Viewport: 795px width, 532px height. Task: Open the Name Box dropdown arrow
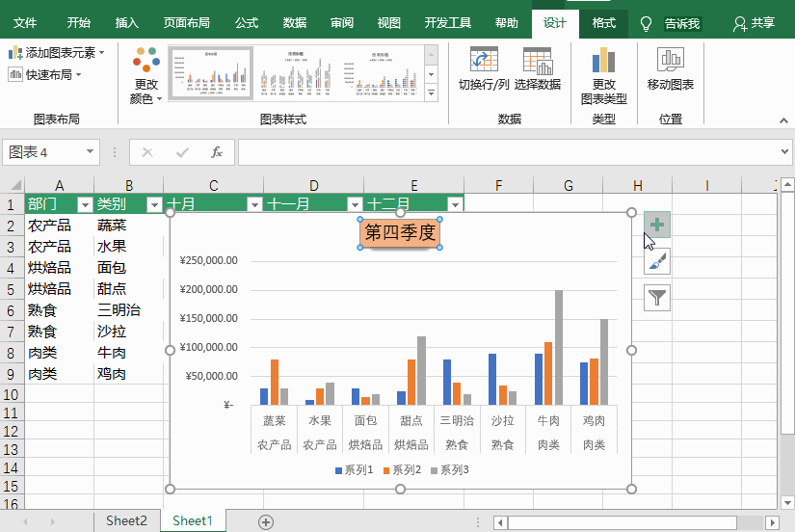pos(90,151)
